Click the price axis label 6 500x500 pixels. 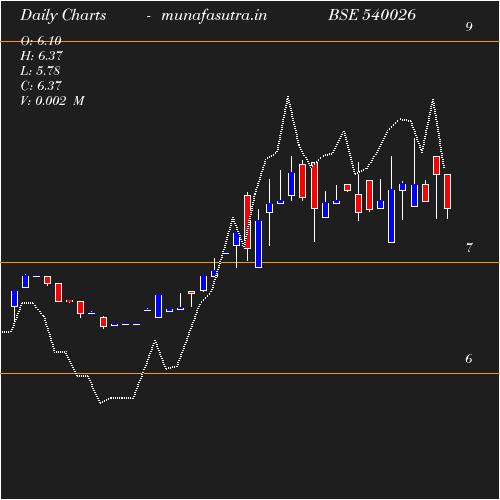pos(469,359)
